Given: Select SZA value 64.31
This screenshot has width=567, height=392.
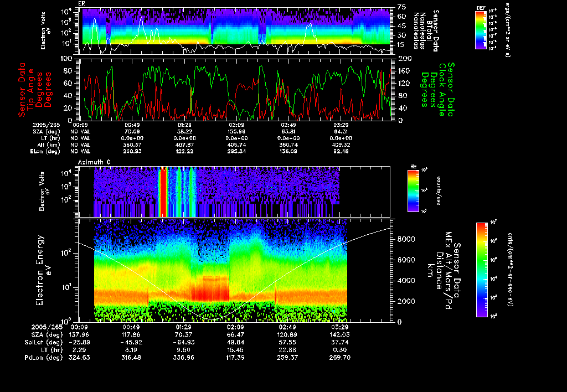Looking at the screenshot, I should point(341,132).
